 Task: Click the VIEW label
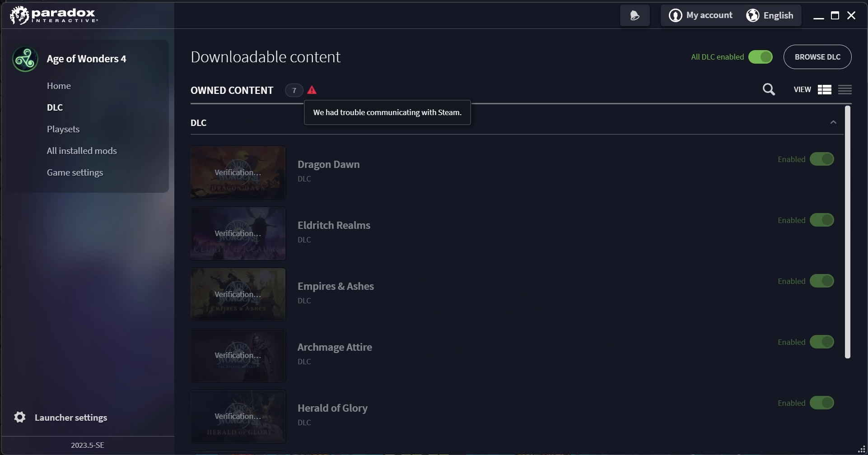802,89
